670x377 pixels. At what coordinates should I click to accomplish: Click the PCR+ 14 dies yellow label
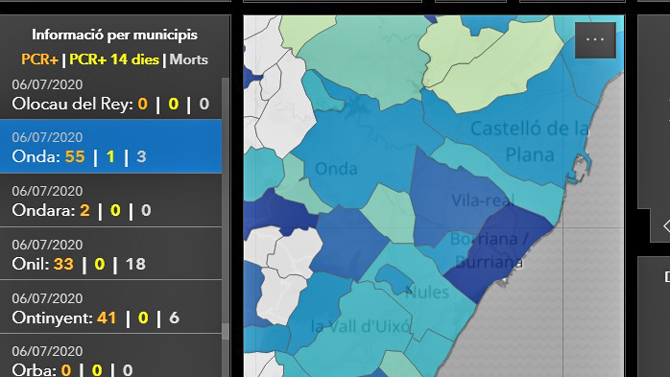[x=114, y=59]
